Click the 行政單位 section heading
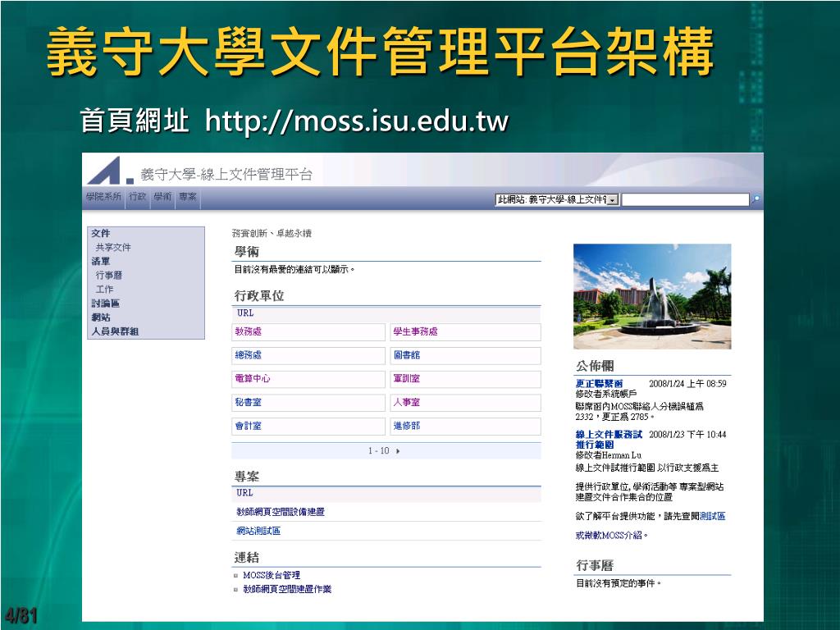The width and height of the screenshot is (840, 630). [x=258, y=295]
